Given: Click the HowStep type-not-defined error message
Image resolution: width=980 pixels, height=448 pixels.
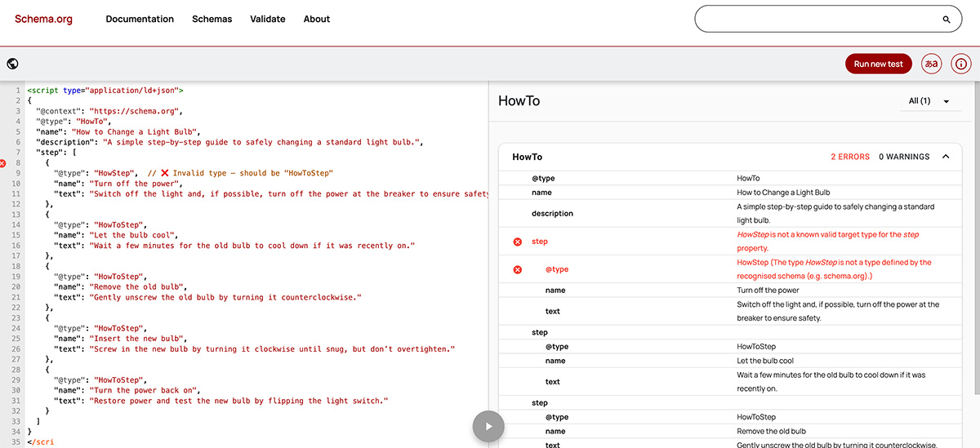Looking at the screenshot, I should click(x=834, y=269).
